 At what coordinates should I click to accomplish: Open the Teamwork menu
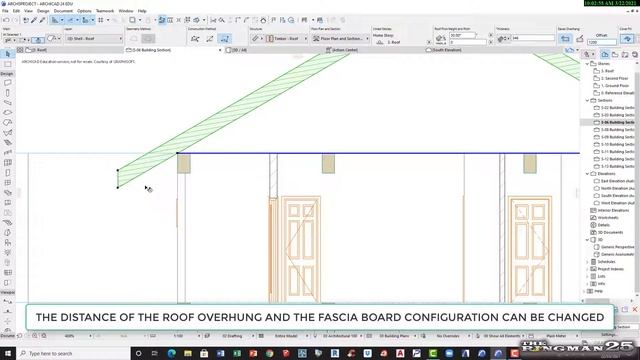105,11
